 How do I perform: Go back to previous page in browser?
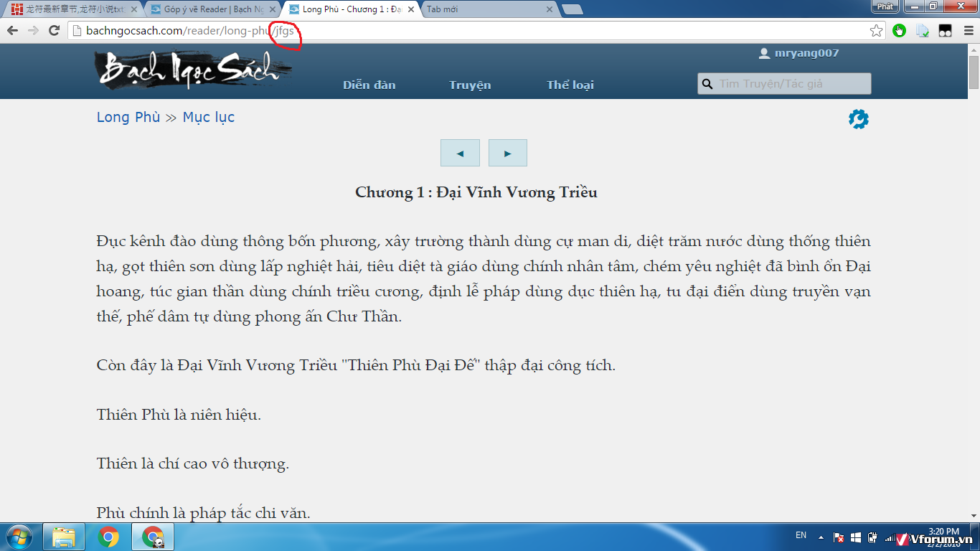[12, 31]
